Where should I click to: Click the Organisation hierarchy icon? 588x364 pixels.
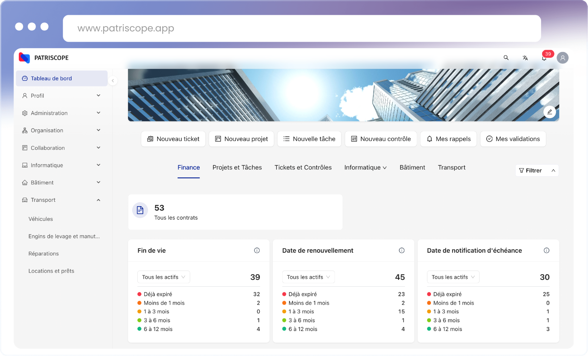coord(25,130)
